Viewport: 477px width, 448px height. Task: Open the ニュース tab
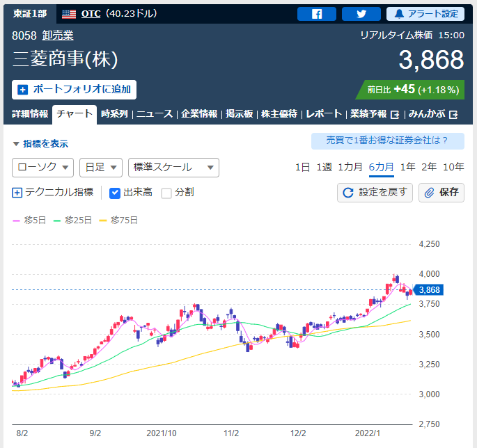pyautogui.click(x=155, y=113)
